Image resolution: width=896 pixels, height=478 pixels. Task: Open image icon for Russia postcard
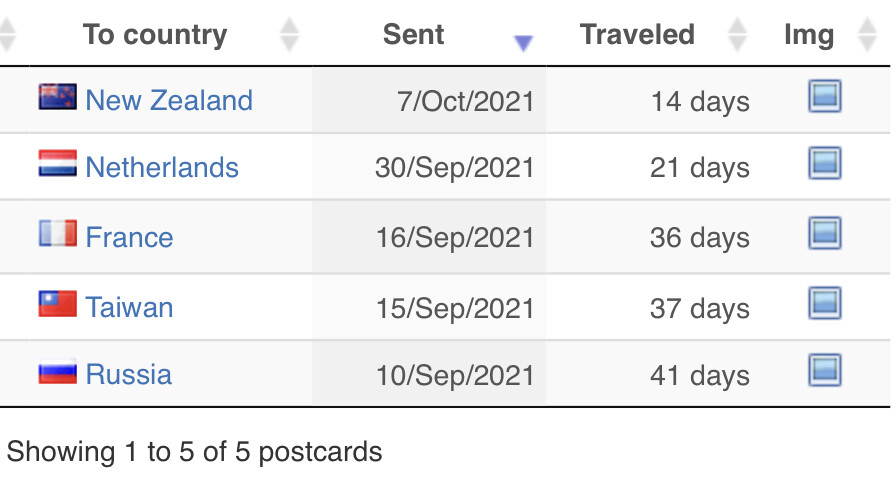click(x=825, y=370)
